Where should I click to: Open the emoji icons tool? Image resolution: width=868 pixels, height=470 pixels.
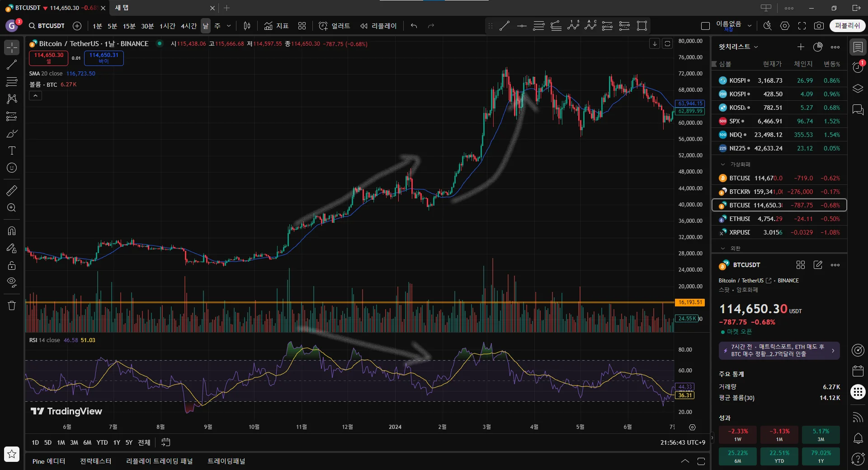(x=12, y=168)
